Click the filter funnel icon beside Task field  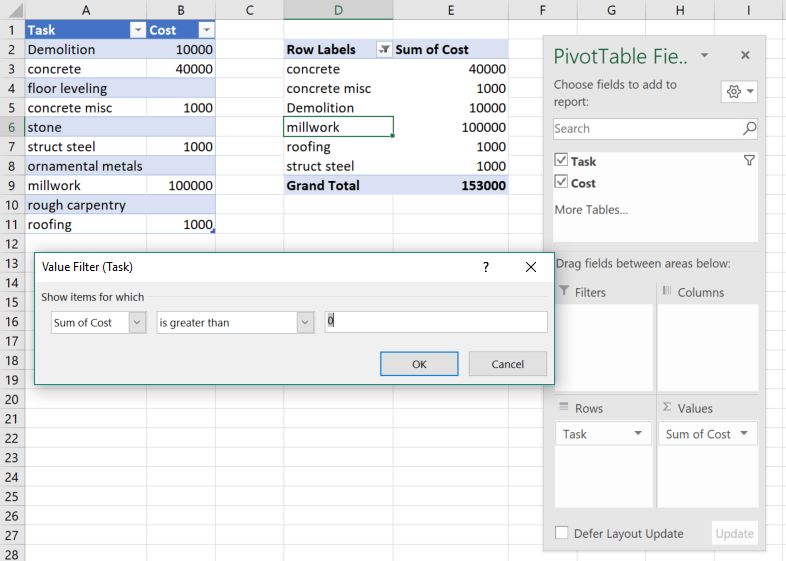749,160
